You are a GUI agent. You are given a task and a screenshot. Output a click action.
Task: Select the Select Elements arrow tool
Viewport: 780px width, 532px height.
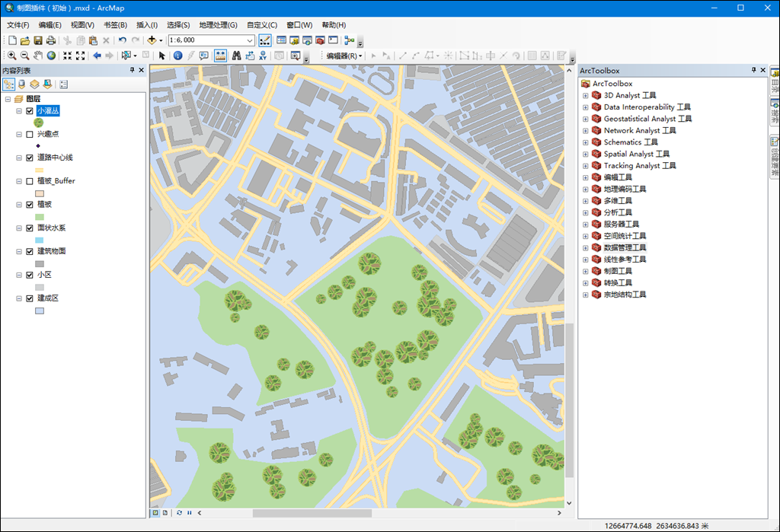161,56
